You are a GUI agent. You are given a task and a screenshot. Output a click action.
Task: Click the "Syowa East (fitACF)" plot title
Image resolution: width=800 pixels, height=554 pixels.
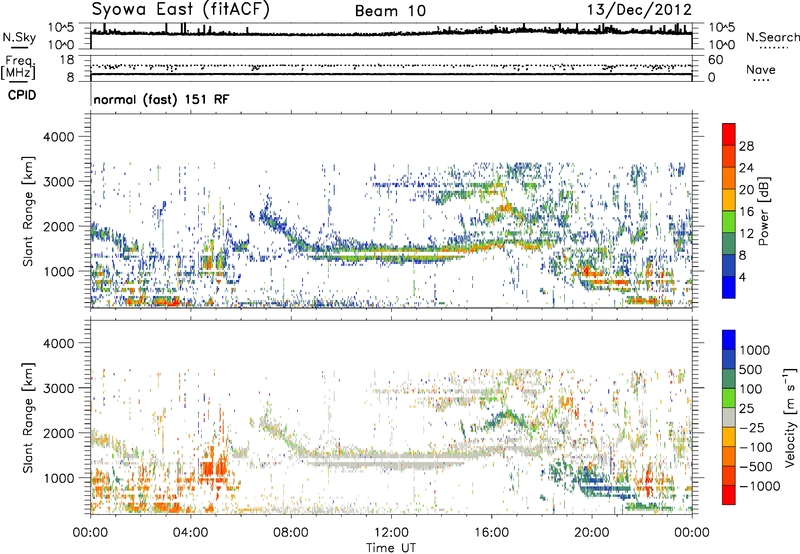point(181,10)
